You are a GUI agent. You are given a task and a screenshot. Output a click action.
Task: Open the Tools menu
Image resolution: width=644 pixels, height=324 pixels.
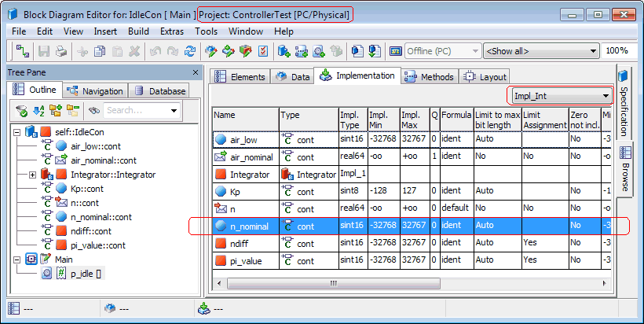[x=207, y=31]
